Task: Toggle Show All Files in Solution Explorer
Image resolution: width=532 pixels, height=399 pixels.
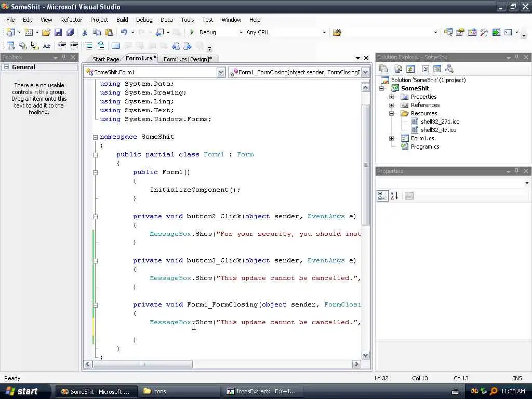Action: (x=398, y=69)
